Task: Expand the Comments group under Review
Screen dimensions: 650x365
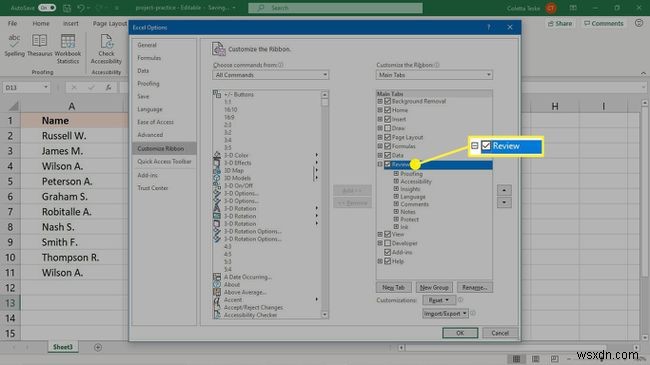Action: coord(396,204)
